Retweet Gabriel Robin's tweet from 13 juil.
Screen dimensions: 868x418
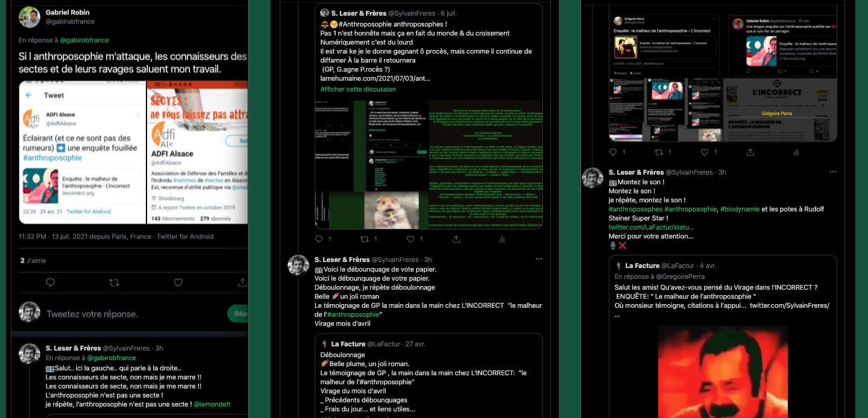(x=114, y=282)
